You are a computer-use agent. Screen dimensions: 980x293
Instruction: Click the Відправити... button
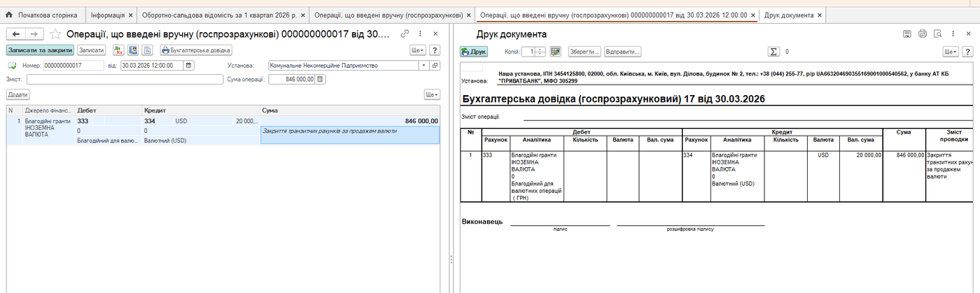pos(622,52)
